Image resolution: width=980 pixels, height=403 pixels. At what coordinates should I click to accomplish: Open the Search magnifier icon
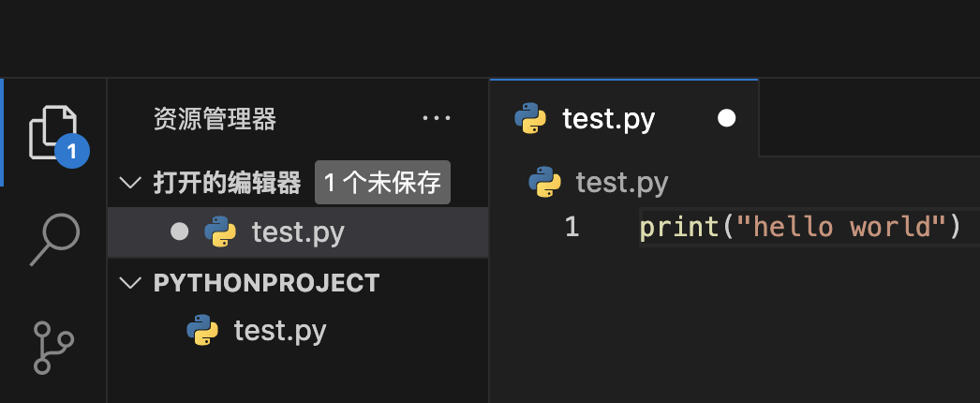point(55,239)
